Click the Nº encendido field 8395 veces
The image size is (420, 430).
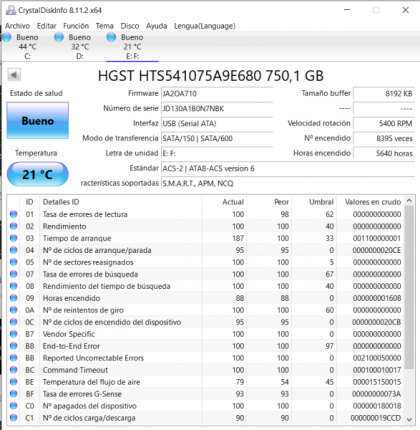[x=384, y=138]
